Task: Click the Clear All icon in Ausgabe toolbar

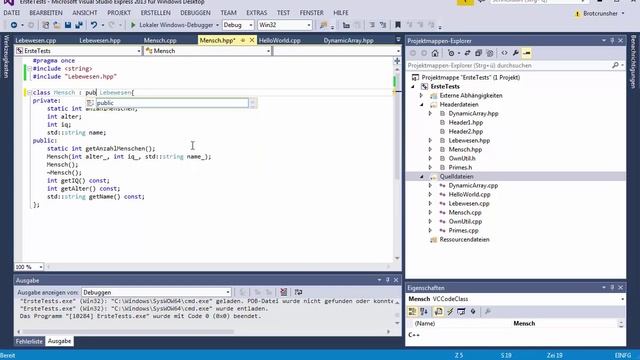Action: coord(283,292)
